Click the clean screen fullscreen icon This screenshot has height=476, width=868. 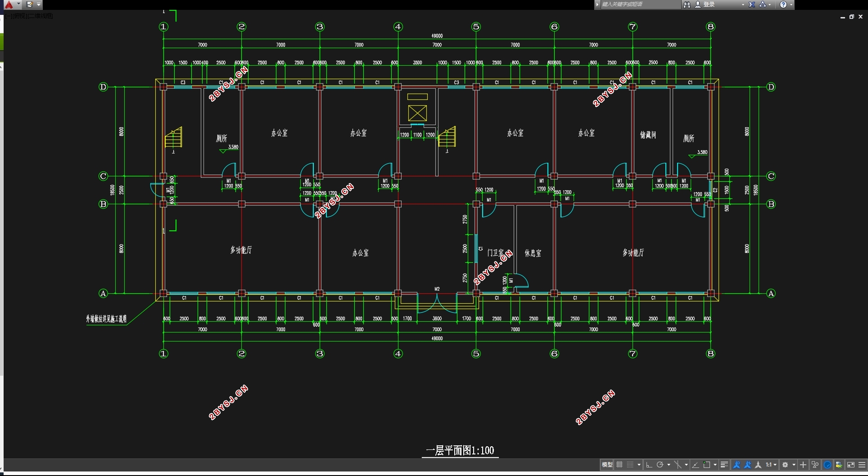(x=850, y=465)
